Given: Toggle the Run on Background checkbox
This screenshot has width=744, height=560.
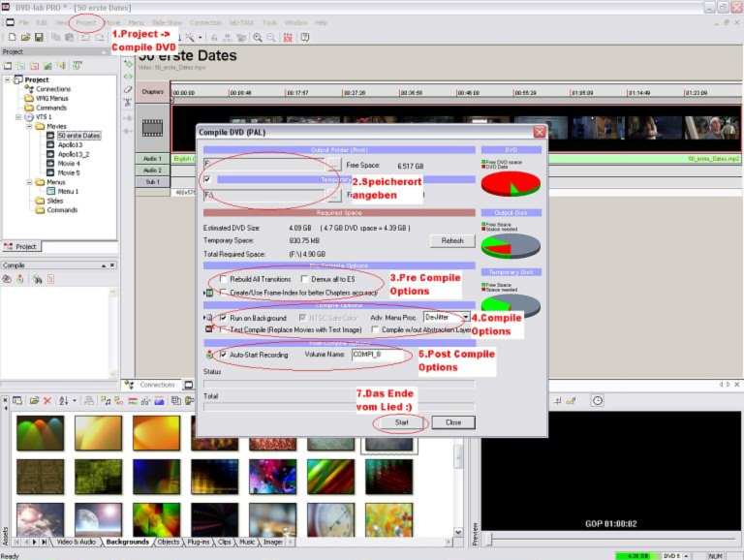Looking at the screenshot, I should [x=223, y=317].
